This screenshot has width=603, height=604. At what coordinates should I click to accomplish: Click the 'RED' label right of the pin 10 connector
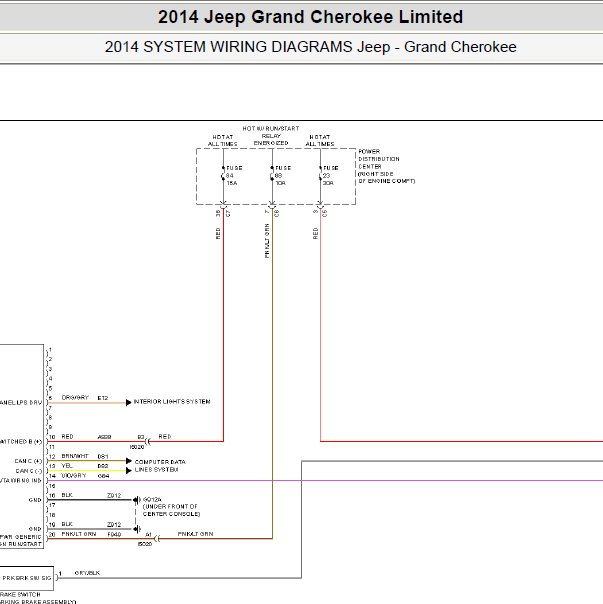[x=165, y=437]
